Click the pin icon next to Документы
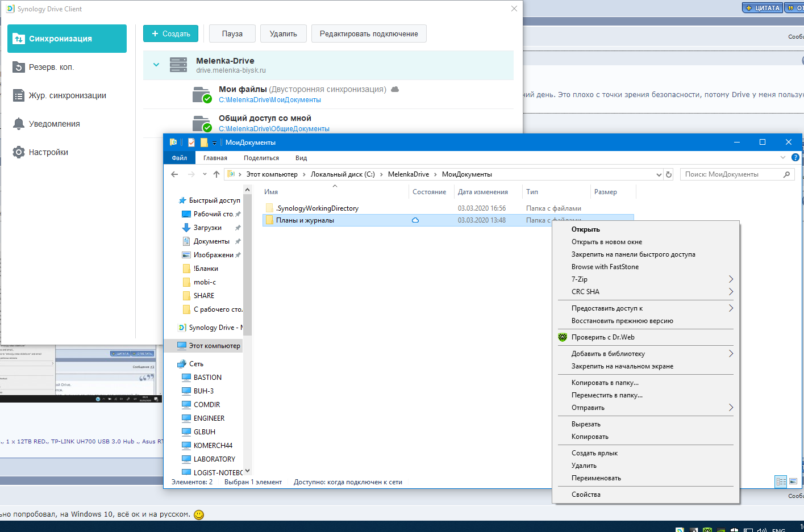This screenshot has width=804, height=532. [x=238, y=241]
